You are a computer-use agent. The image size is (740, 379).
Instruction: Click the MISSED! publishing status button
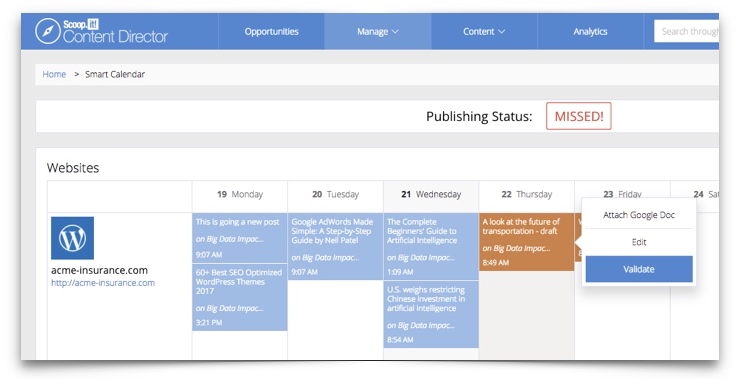[x=579, y=116]
